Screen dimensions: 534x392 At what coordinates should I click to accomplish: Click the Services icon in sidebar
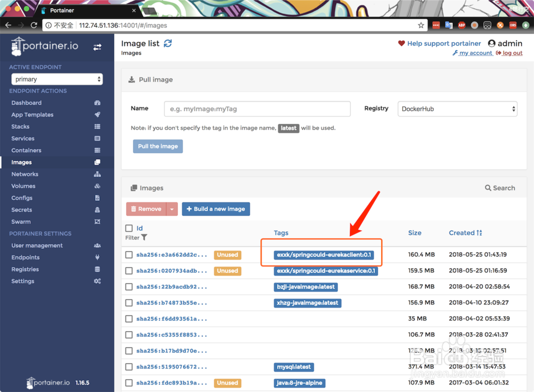coord(97,139)
